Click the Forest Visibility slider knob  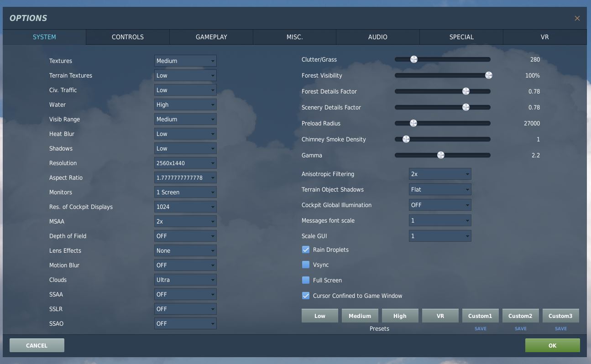point(488,75)
